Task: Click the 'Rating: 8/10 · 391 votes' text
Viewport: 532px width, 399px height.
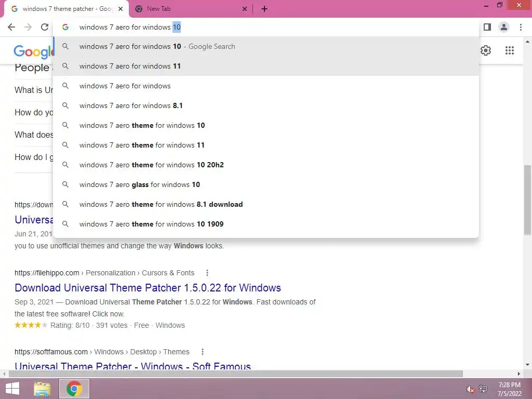Action: (89, 325)
